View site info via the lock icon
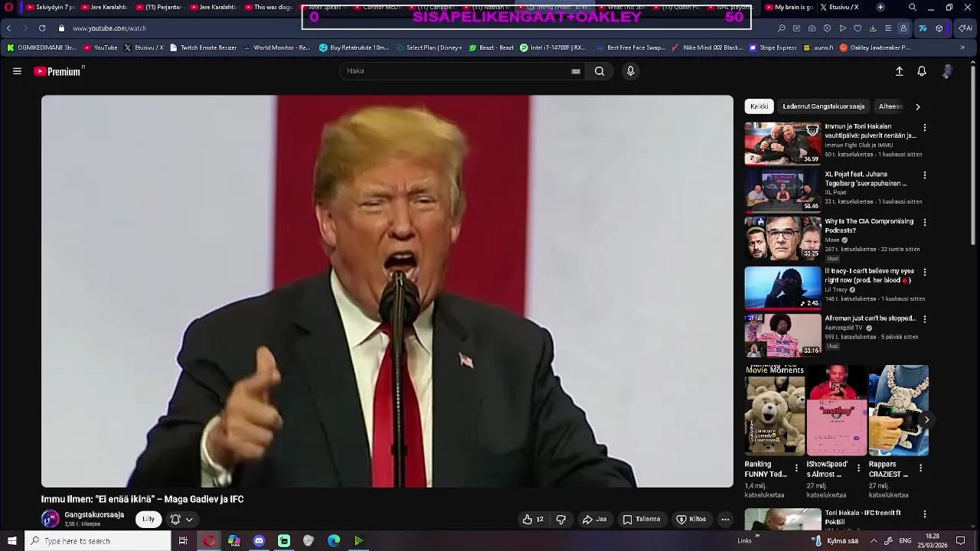The image size is (980, 551). [61, 28]
